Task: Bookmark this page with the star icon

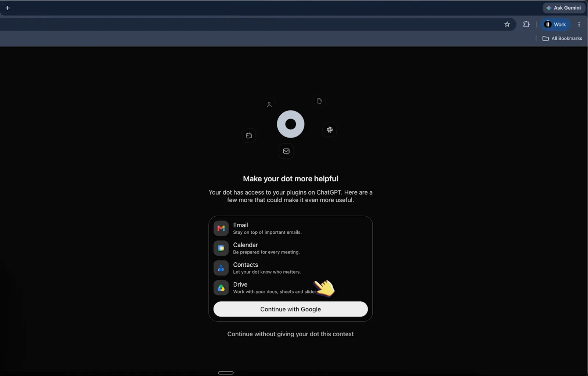Action: [507, 24]
